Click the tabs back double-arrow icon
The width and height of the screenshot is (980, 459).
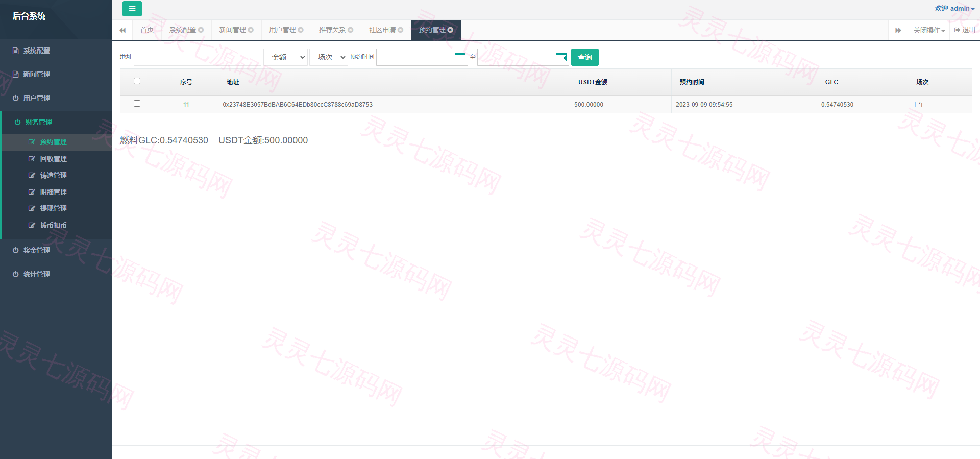coord(122,30)
